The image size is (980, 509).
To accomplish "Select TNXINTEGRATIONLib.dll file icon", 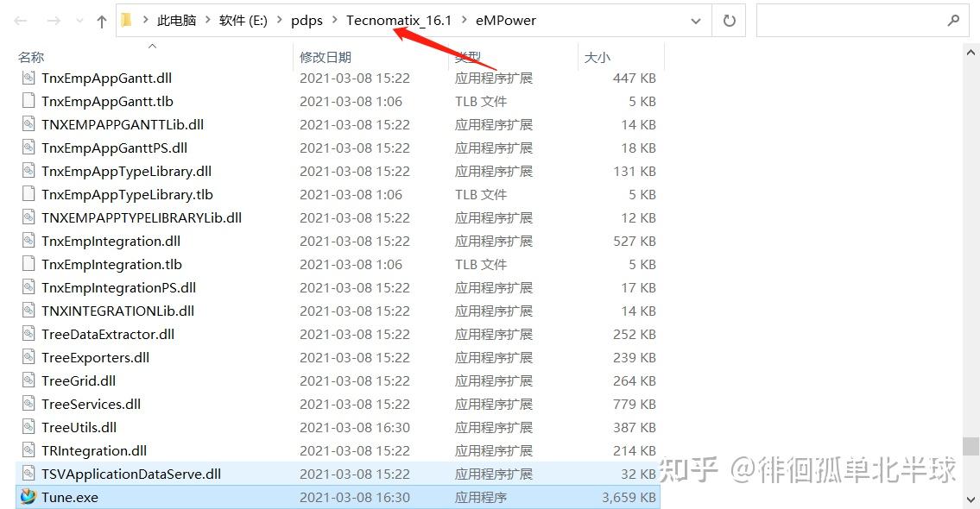I will [28, 311].
